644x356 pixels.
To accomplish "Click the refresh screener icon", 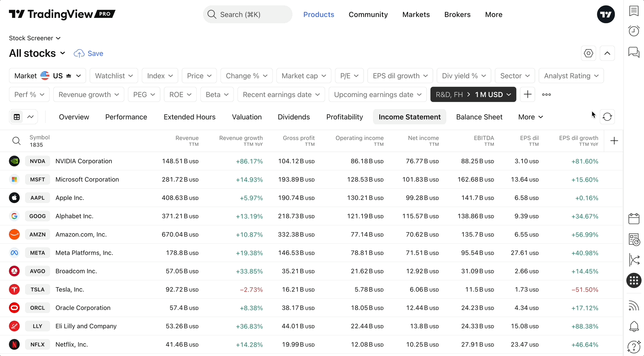I will pyautogui.click(x=607, y=117).
